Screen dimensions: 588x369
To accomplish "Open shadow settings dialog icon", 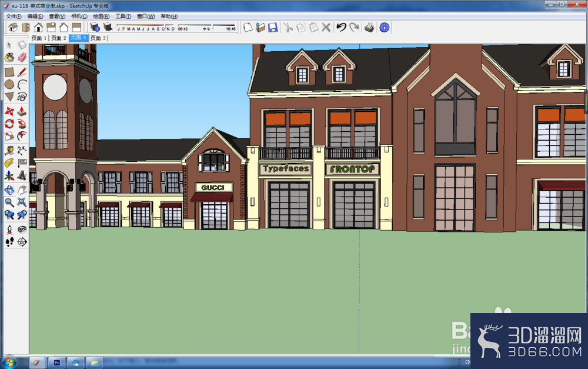I will [x=95, y=28].
